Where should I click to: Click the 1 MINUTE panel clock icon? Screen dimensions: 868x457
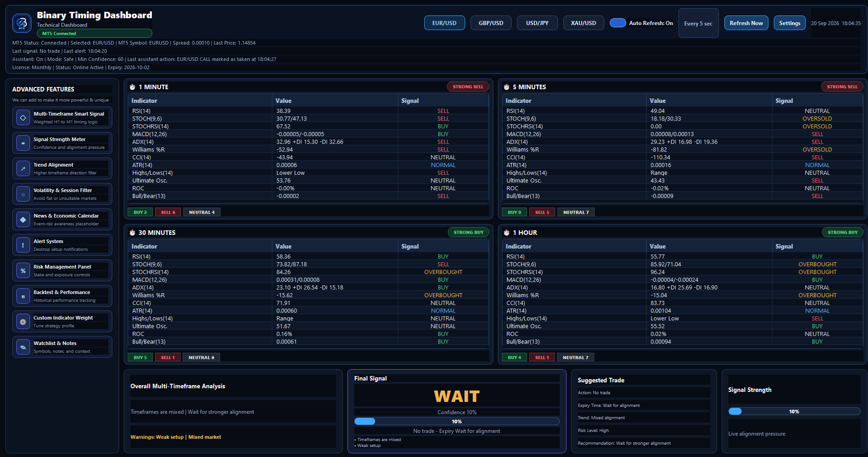[x=132, y=87]
